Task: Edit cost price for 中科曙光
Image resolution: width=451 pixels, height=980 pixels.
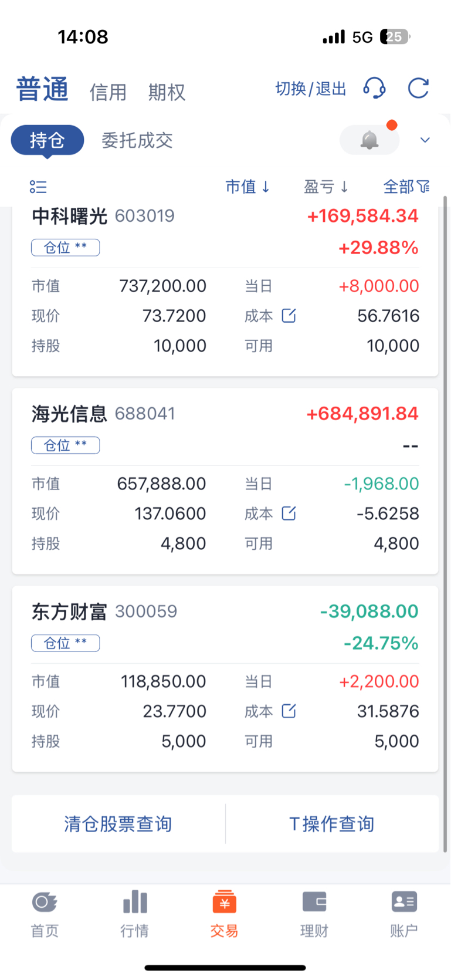Action: tap(289, 316)
